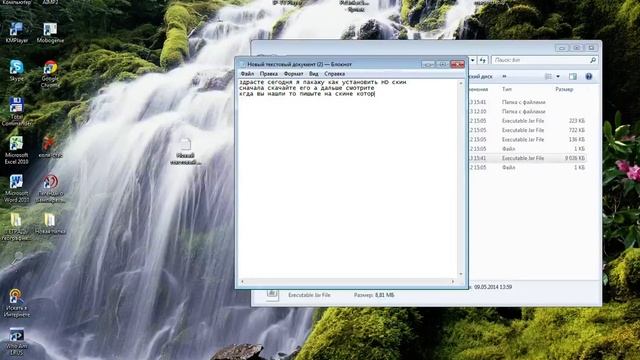Select the Искать в Интернете desktop icon
640x360 pixels.
16,303
